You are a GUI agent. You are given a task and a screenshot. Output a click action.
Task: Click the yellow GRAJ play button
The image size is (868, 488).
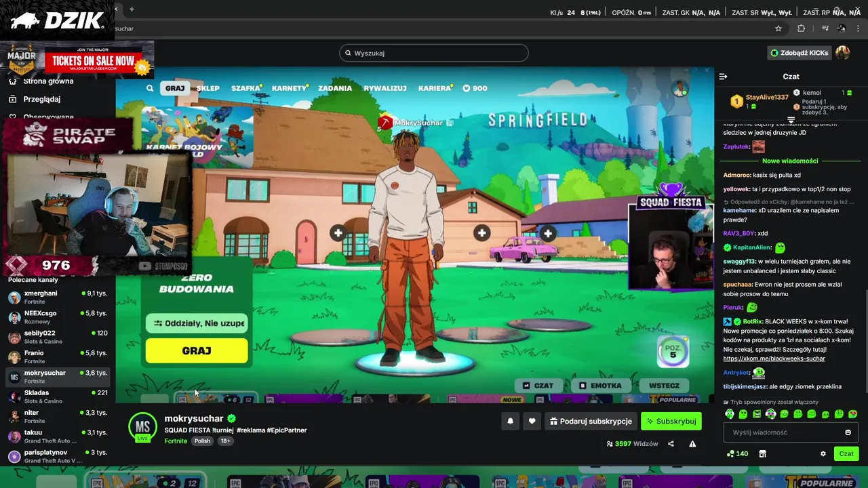[197, 350]
